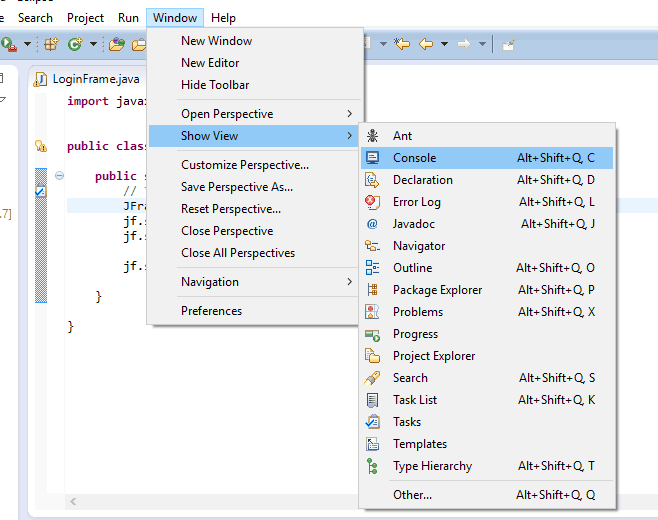This screenshot has height=520, width=658.
Task: Click the Outline view icon
Action: [x=372, y=268]
